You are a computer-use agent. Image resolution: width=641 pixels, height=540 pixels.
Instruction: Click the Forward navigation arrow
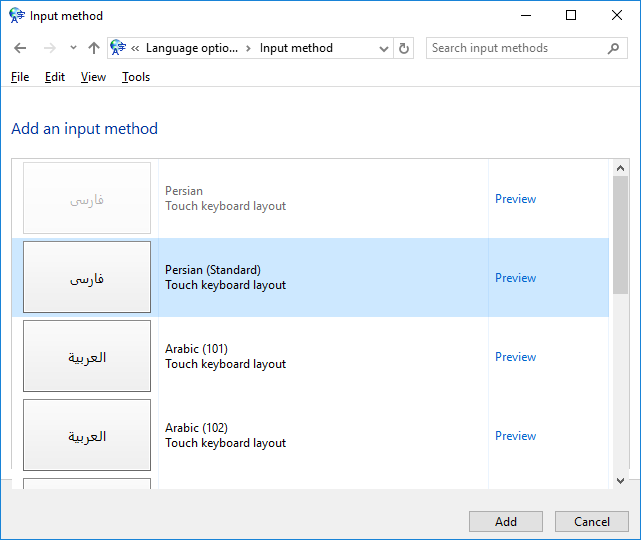[x=47, y=48]
